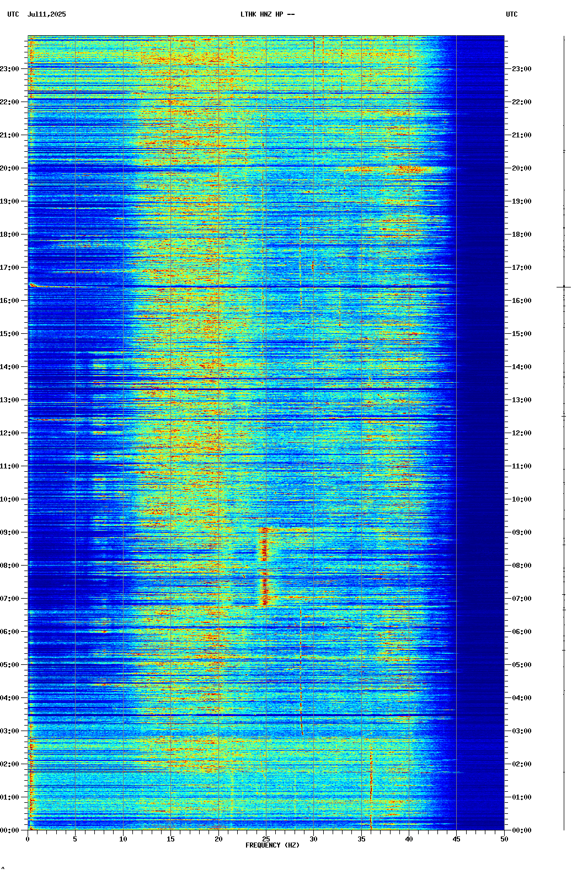The image size is (588, 874).
Task: Click the 21:00 label on the right time axis
Action: (x=522, y=135)
